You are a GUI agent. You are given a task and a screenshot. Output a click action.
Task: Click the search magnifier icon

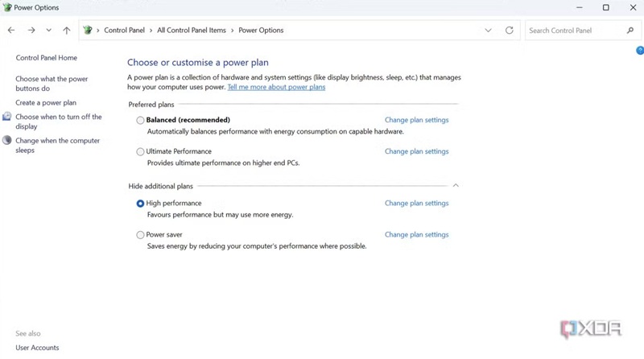(x=630, y=31)
